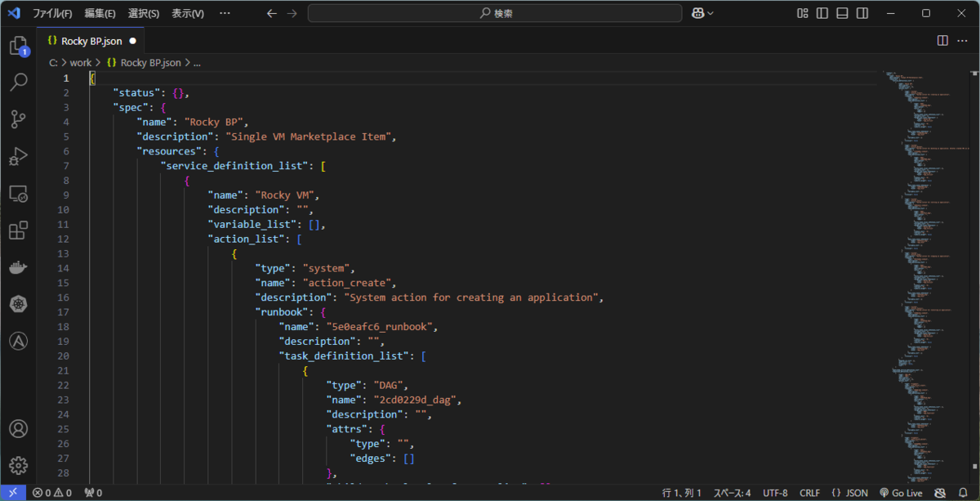Click the 行 1、列 1 cursor position
The width and height of the screenshot is (980, 501).
pyautogui.click(x=682, y=493)
